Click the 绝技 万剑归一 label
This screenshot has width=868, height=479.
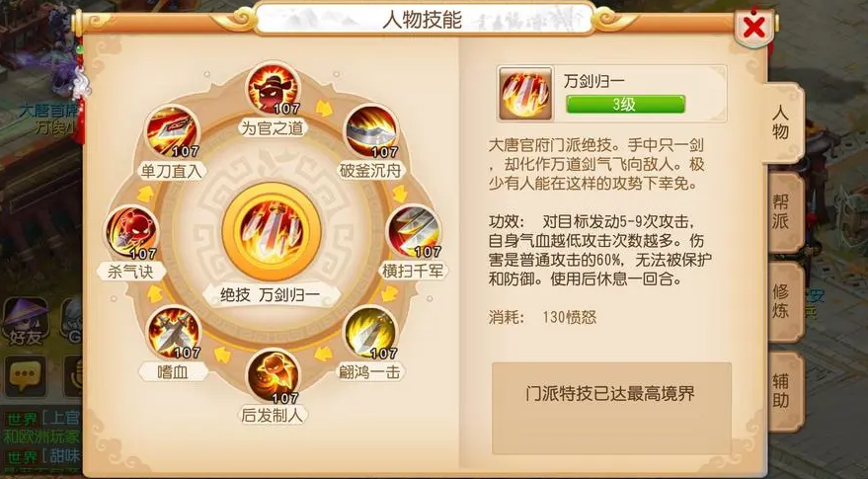coord(271,295)
